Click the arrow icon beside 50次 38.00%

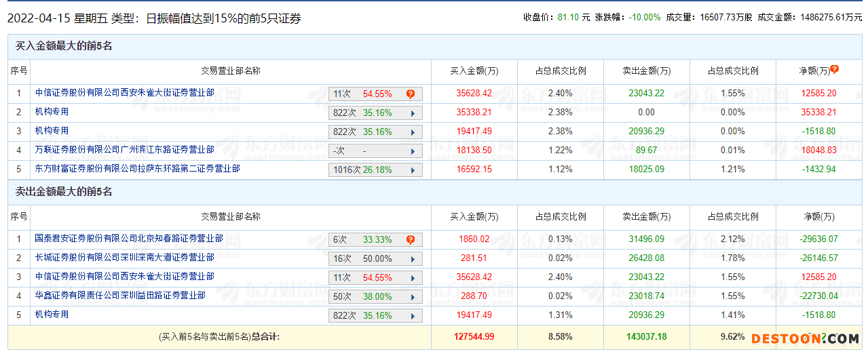[x=413, y=297]
